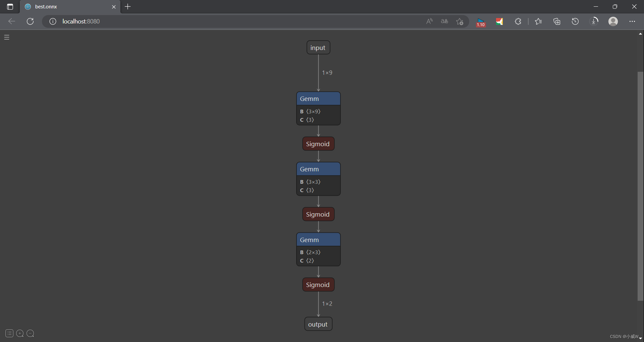Open site information for localhost:8080
Viewport: 644px width, 342px height.
(x=52, y=21)
